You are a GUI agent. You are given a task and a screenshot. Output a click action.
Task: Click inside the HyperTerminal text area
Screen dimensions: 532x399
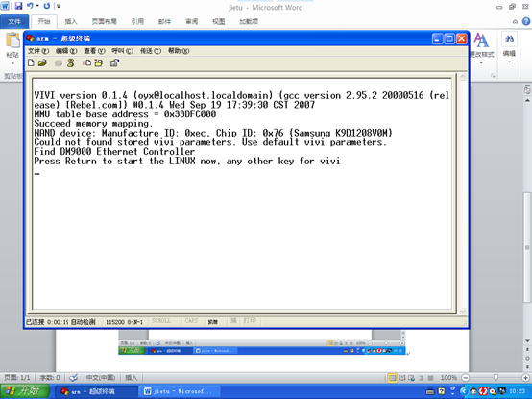[x=242, y=194]
